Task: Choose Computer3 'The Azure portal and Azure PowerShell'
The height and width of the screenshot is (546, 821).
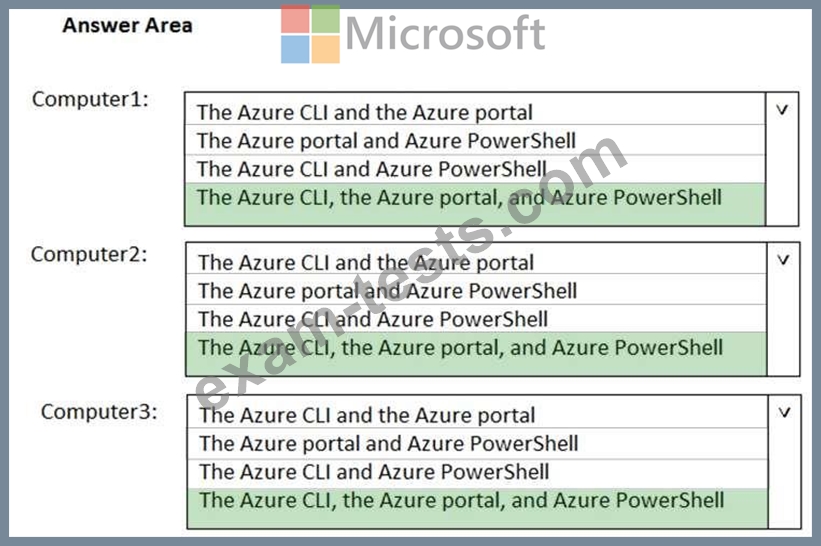Action: [388, 443]
